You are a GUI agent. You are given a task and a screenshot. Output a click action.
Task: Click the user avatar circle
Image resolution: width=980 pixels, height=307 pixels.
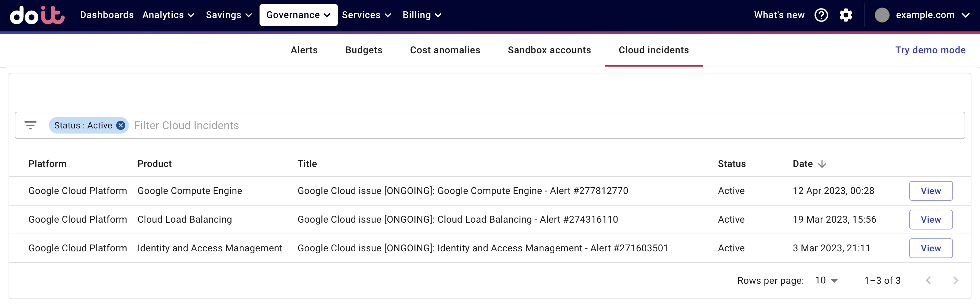pyautogui.click(x=882, y=15)
